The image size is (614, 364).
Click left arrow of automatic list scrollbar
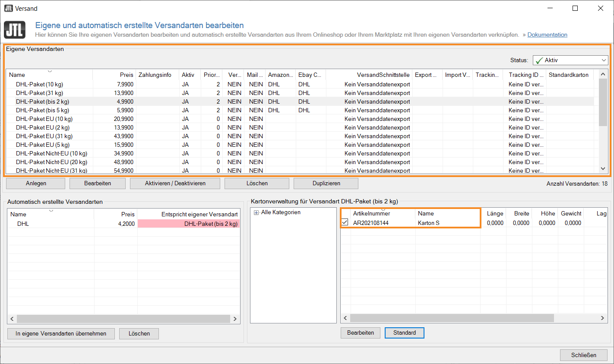pyautogui.click(x=12, y=319)
